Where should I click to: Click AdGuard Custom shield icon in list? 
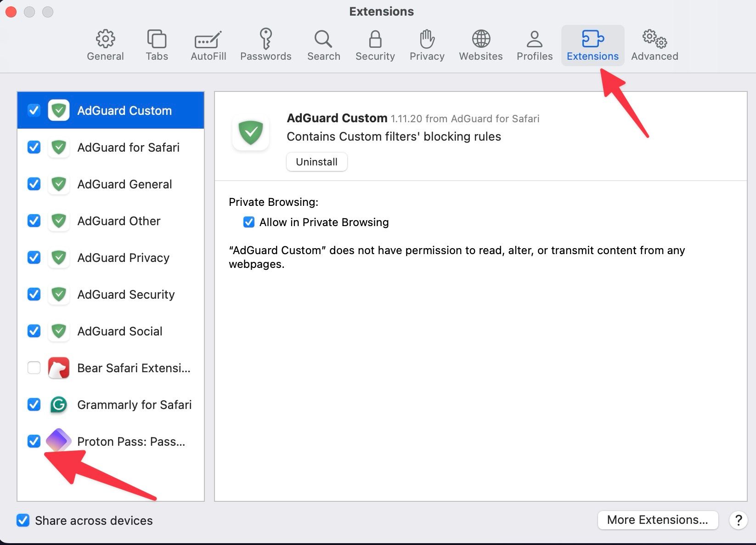point(59,110)
